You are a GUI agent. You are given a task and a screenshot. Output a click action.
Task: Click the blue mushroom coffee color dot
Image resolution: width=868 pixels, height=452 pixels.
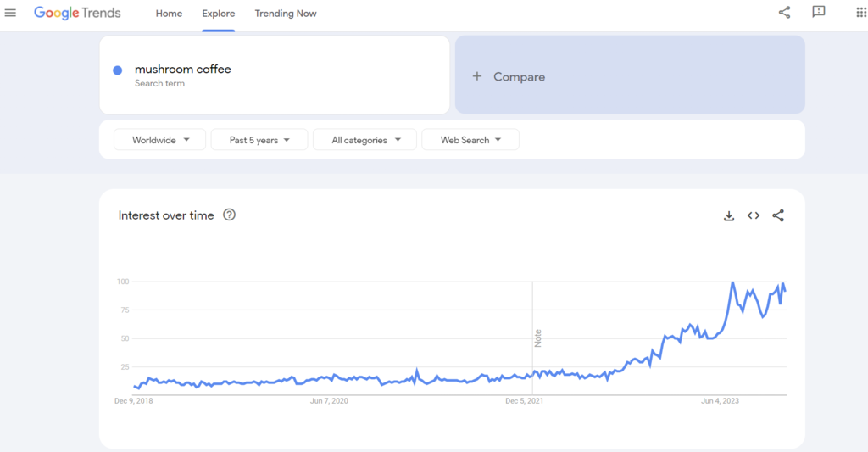click(x=118, y=70)
